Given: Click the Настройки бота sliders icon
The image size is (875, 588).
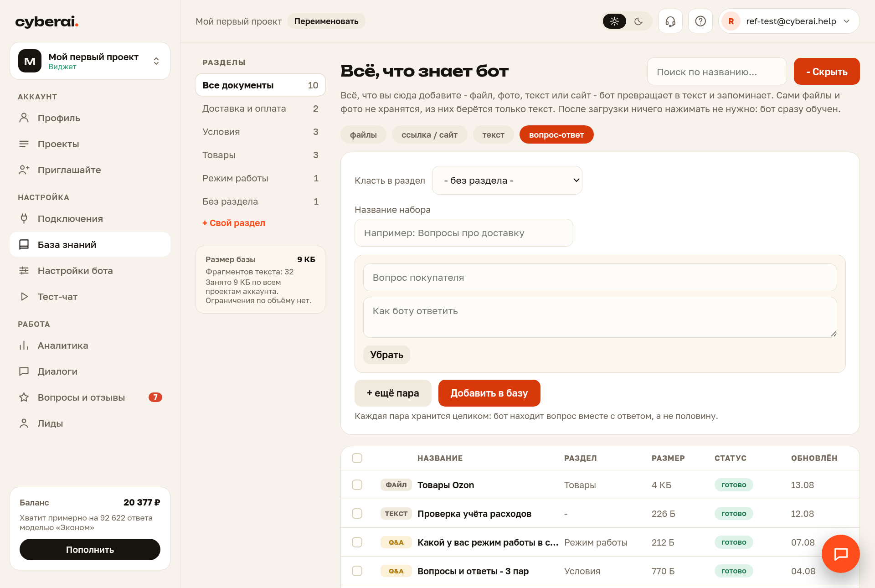Looking at the screenshot, I should coord(24,271).
